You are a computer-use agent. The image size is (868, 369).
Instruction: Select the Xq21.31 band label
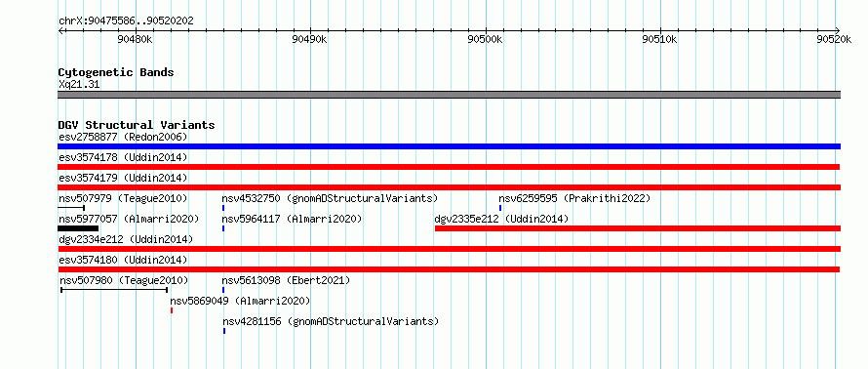point(79,85)
